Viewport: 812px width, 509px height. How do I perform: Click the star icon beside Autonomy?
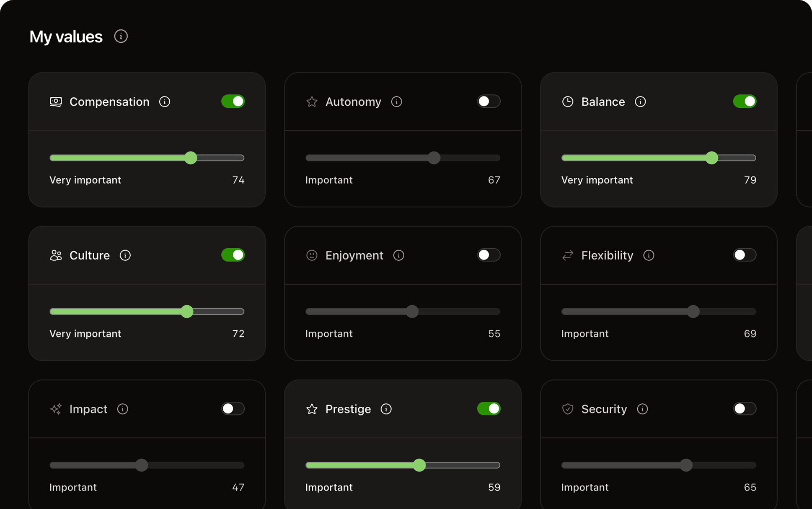tap(312, 101)
